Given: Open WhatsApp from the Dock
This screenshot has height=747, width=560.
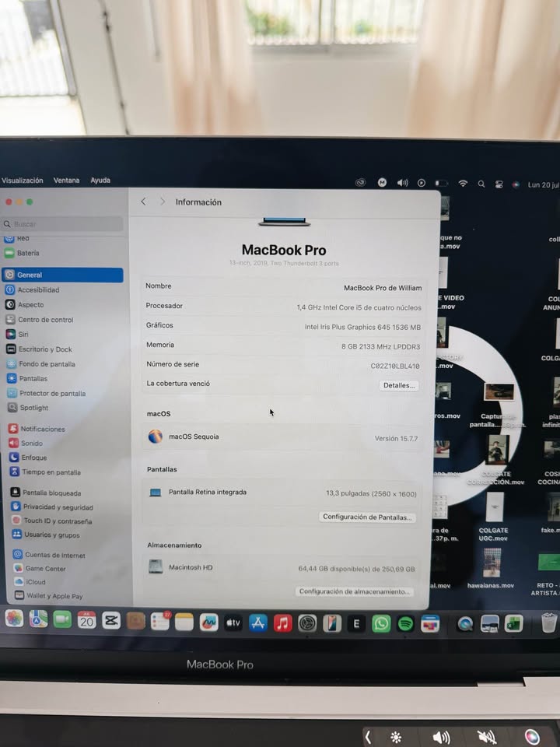Looking at the screenshot, I should point(381,623).
